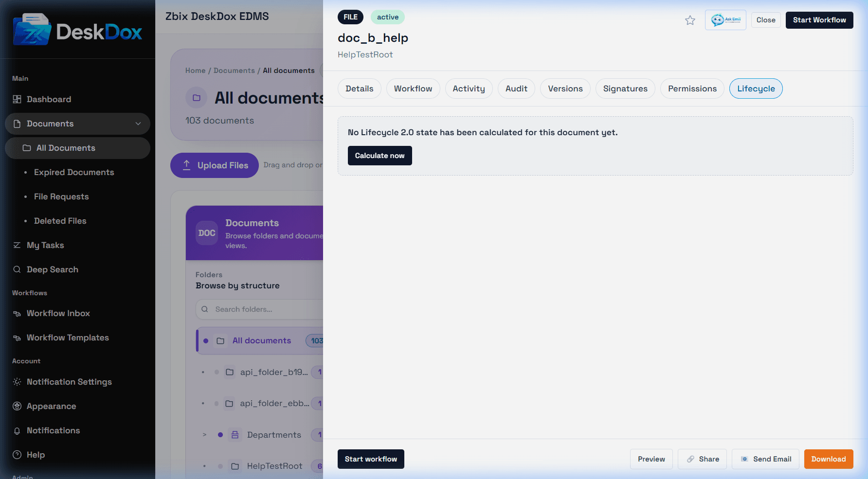This screenshot has width=868, height=479.
Task: Click the FILE type badge
Action: (350, 17)
